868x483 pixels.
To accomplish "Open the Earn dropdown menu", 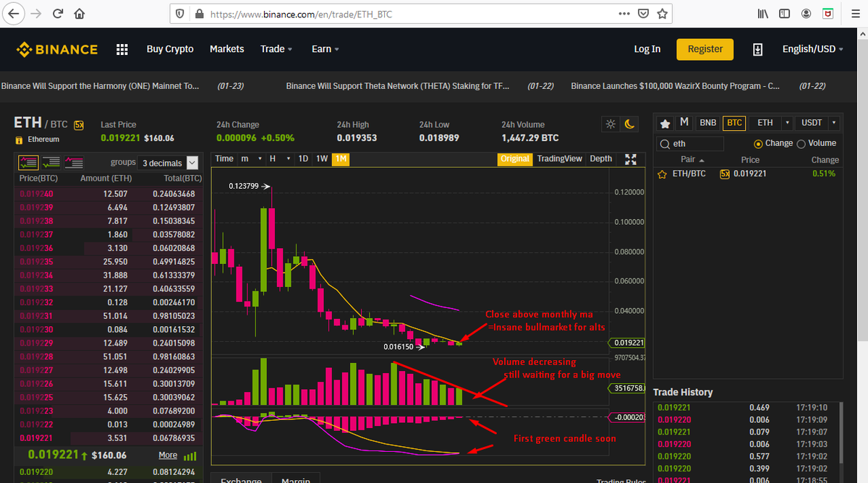I will (x=325, y=49).
